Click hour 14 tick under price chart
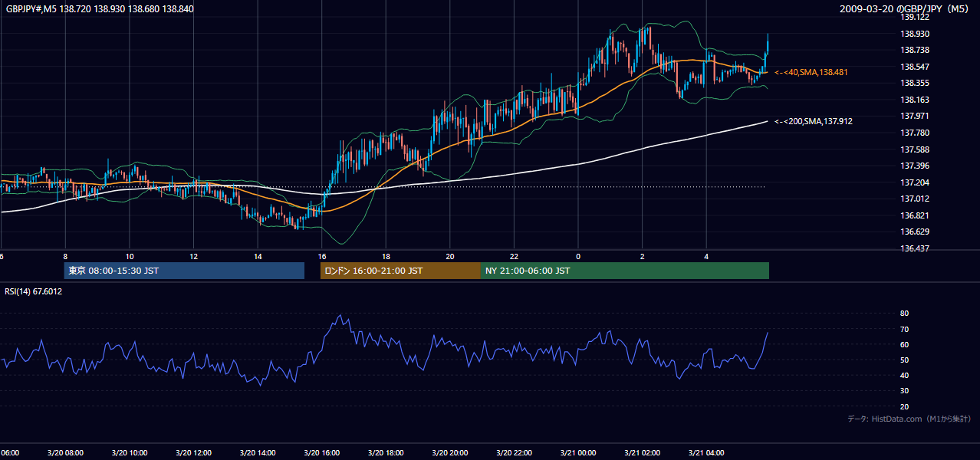Viewport: 980px width, 460px height. click(x=258, y=257)
